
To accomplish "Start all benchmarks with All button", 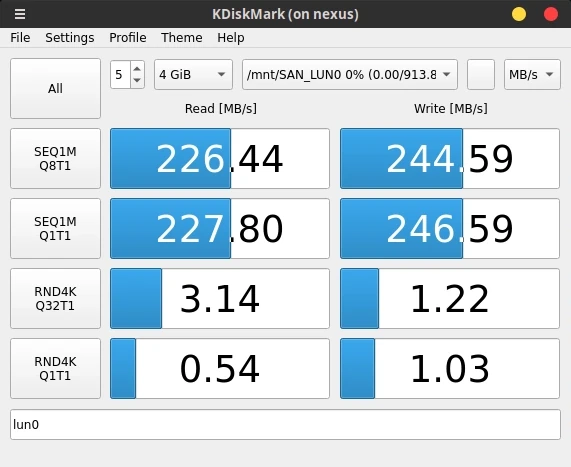I will [55, 88].
